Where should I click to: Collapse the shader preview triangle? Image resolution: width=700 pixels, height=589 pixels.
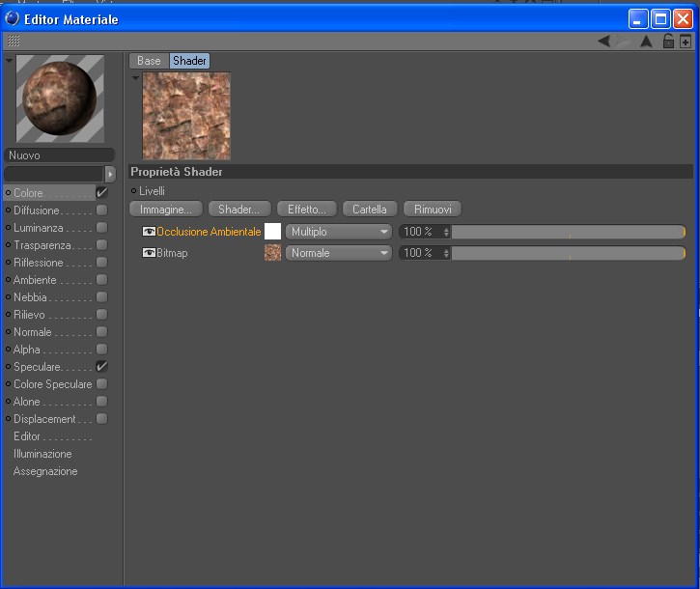click(135, 77)
